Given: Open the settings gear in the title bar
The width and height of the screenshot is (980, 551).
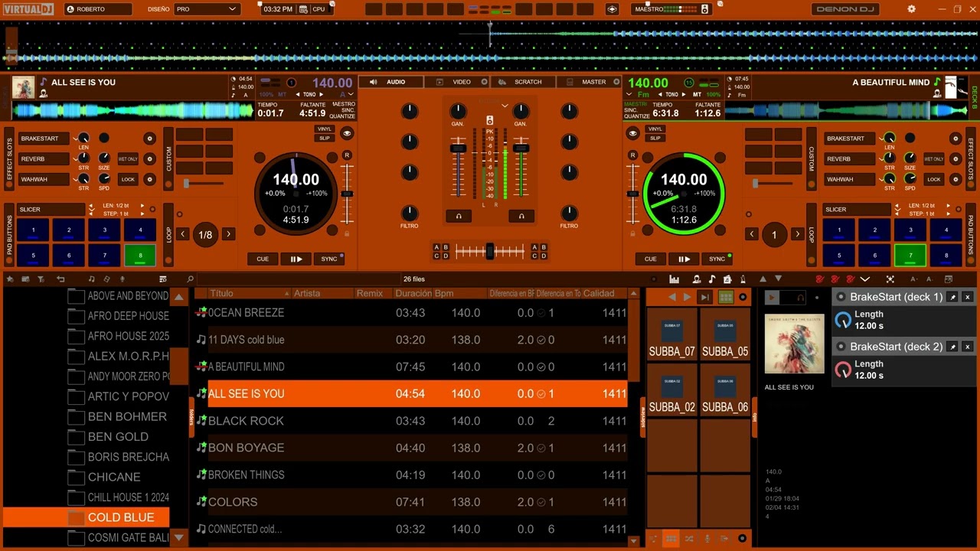Looking at the screenshot, I should click(x=911, y=9).
